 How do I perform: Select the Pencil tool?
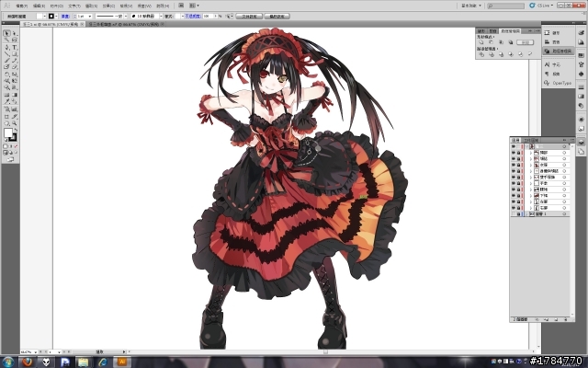pyautogui.click(x=15, y=61)
